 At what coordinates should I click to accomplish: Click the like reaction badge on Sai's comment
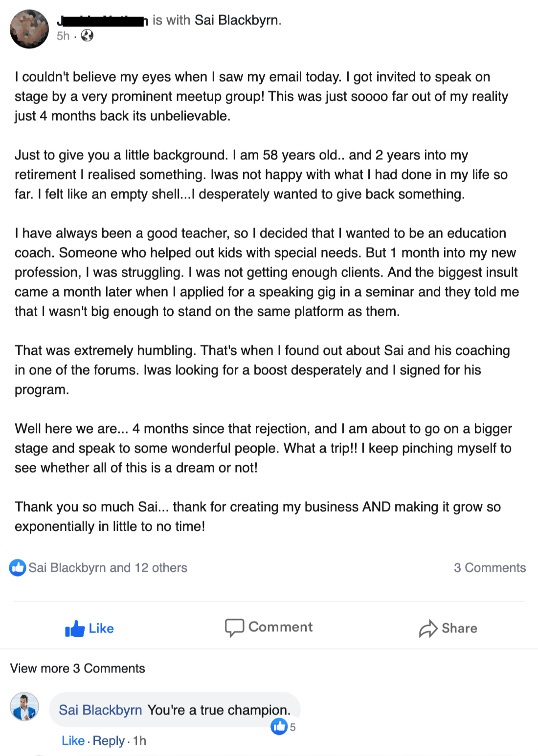pyautogui.click(x=279, y=727)
